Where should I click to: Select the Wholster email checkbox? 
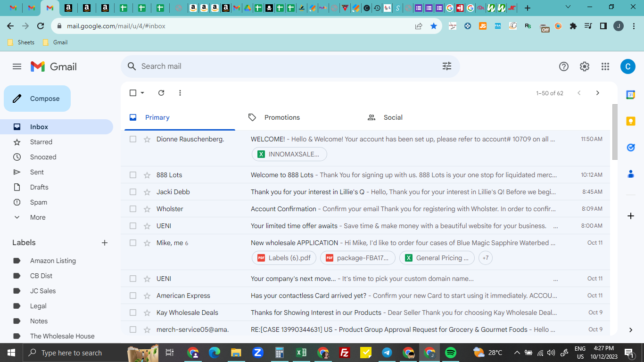pos(133,209)
